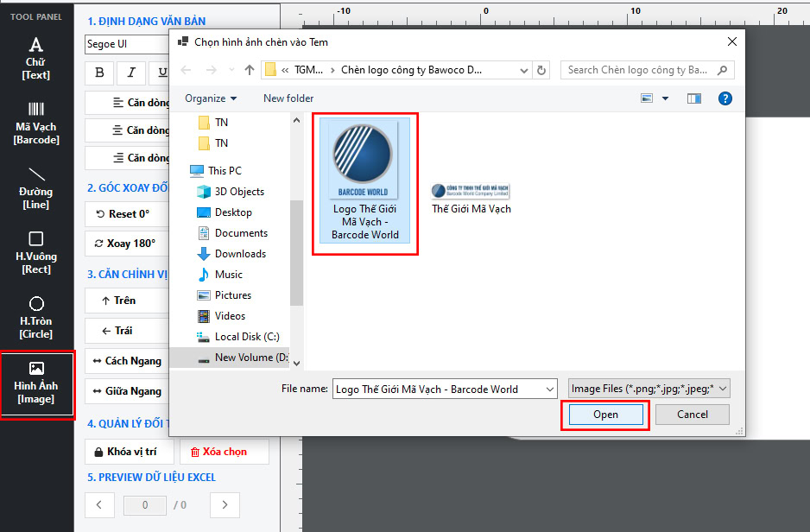Image resolution: width=810 pixels, height=532 pixels.
Task: Go forward in the file dialog
Action: click(x=212, y=70)
